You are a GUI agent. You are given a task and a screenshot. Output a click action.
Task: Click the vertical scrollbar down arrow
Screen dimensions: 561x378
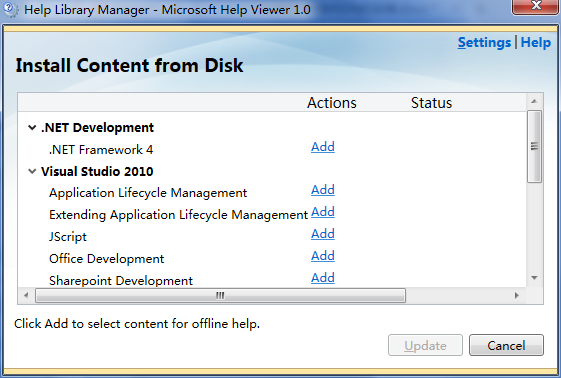535,278
